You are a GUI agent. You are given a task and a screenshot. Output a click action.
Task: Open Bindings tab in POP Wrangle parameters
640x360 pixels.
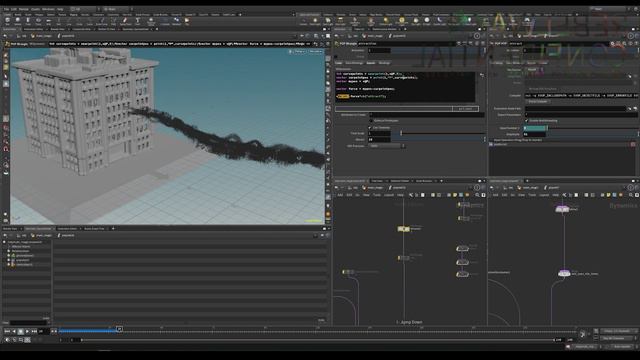click(x=384, y=63)
